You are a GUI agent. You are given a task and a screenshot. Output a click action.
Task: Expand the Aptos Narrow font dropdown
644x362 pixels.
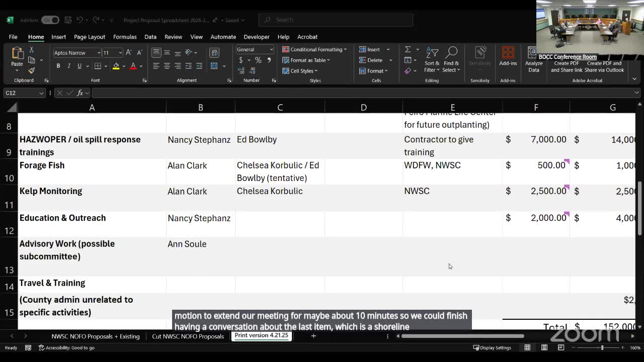point(98,53)
